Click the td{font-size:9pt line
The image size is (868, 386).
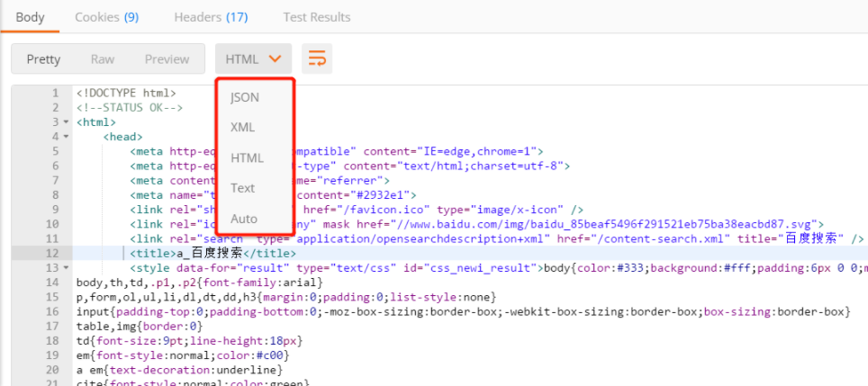pos(189,341)
